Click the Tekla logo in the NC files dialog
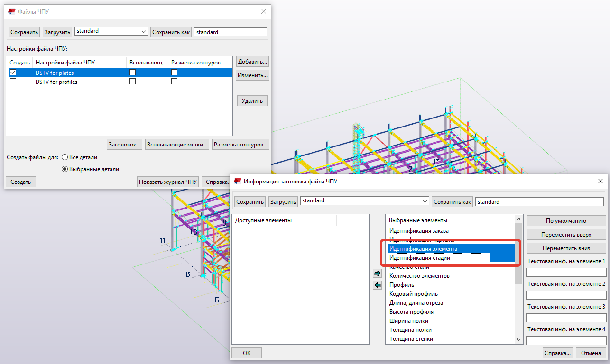The width and height of the screenshot is (610, 364). tap(12, 11)
